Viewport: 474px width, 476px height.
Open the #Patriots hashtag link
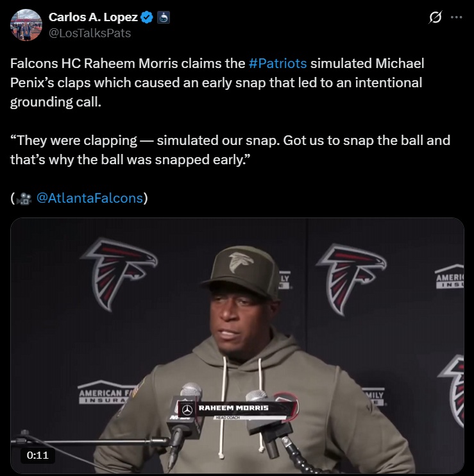click(x=278, y=64)
